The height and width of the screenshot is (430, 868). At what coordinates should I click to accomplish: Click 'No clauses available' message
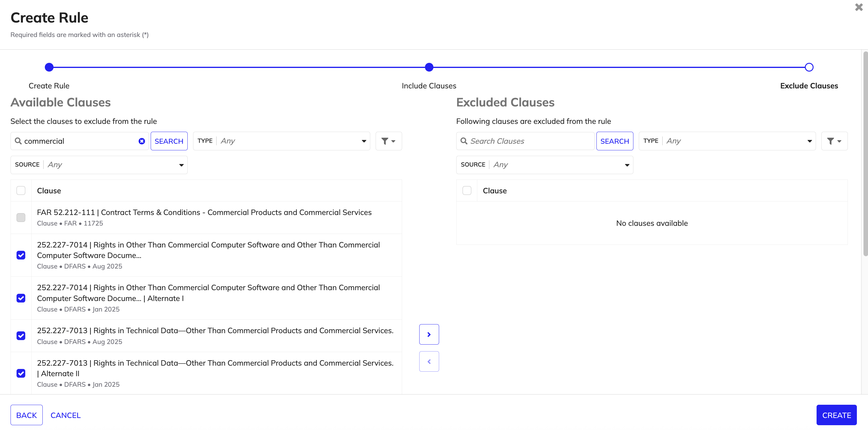click(652, 223)
